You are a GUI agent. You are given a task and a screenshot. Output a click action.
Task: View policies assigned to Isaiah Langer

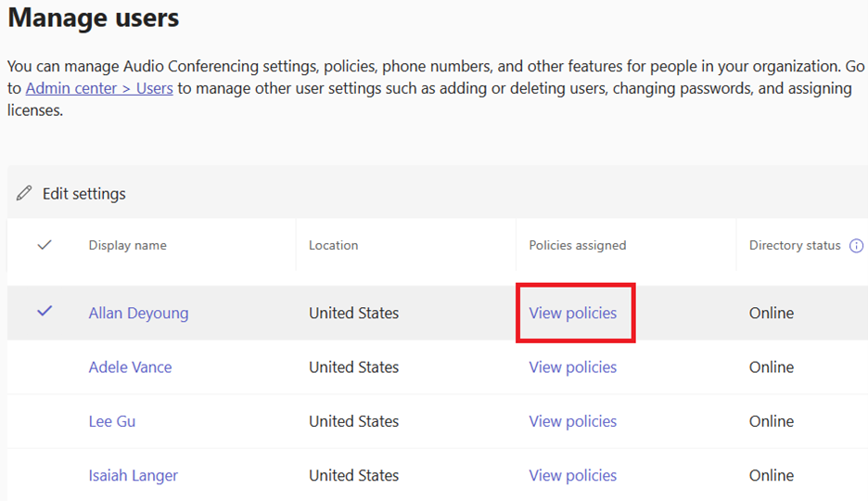[572, 476]
